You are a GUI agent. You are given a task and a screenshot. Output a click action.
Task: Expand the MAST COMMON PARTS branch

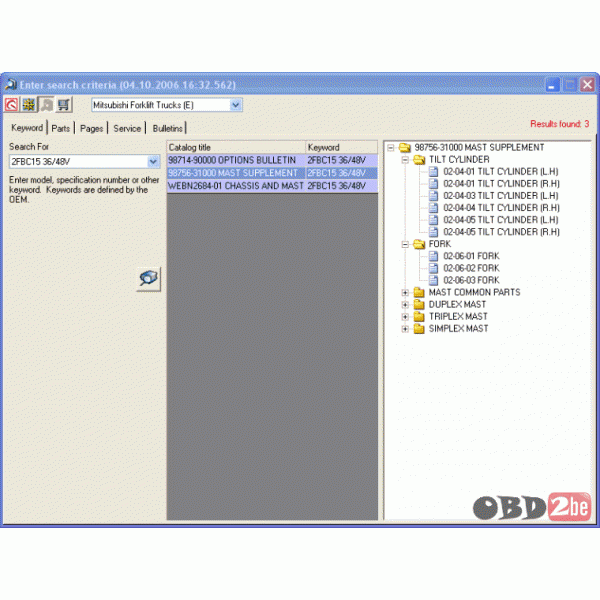[405, 293]
